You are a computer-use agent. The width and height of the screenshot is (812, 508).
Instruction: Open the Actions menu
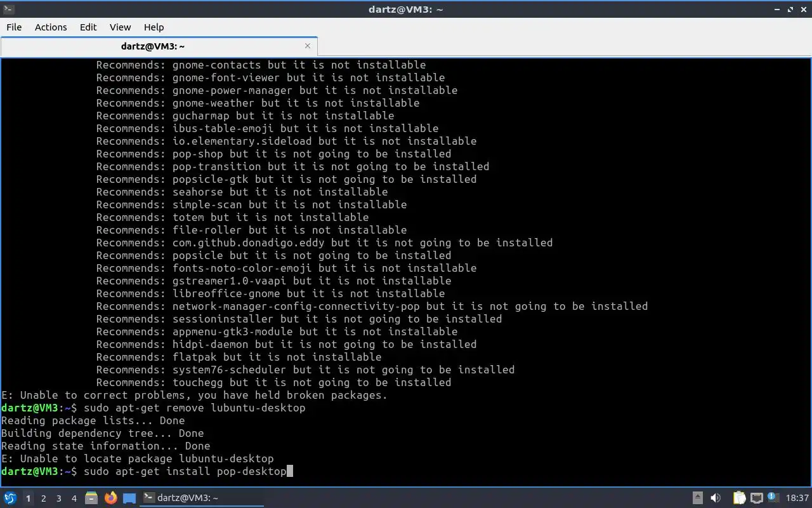51,27
